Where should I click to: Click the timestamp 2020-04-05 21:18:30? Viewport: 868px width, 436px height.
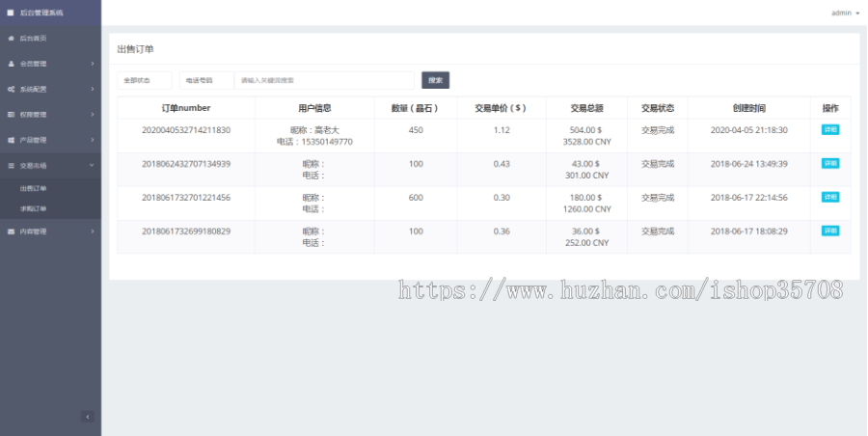coord(749,130)
